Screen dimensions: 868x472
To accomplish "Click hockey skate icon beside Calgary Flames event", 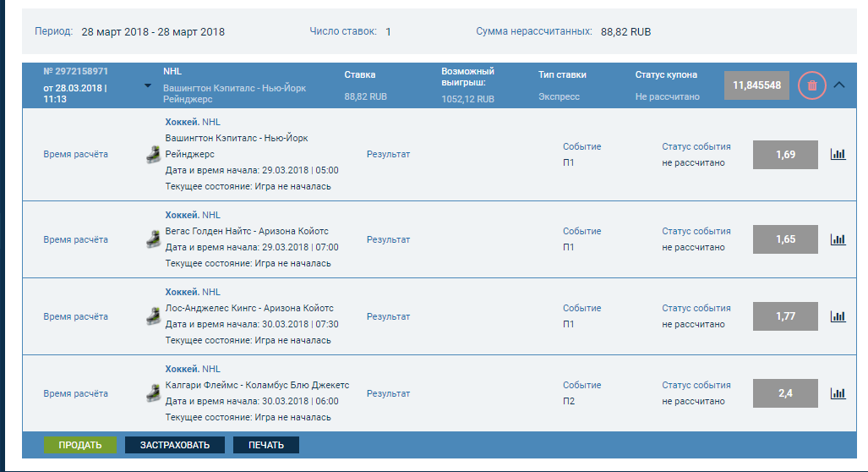I will pyautogui.click(x=153, y=393).
